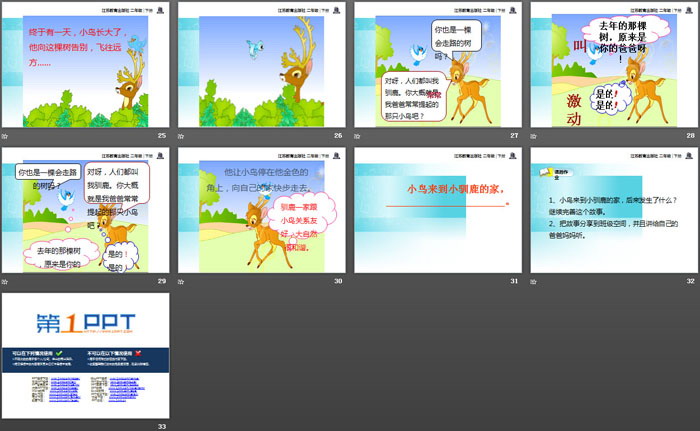
Task: Click slide number label 30
Action: pos(338,281)
